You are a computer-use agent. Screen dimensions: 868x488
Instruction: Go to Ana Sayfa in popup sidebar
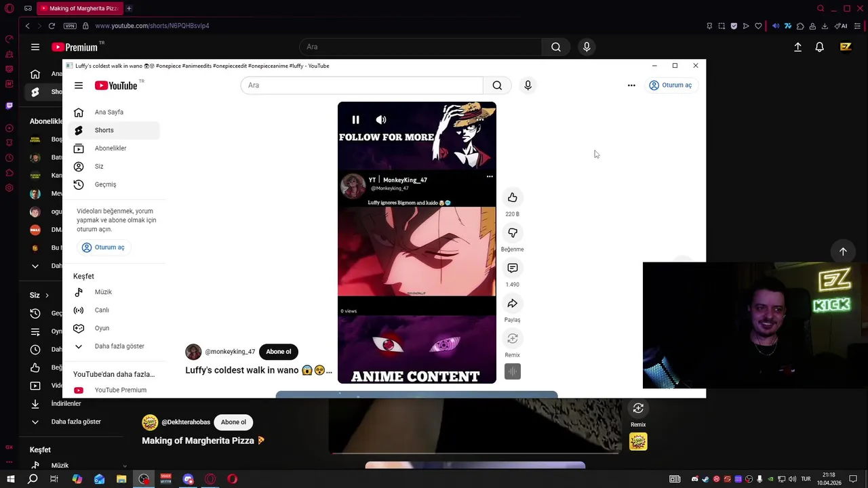113,113
